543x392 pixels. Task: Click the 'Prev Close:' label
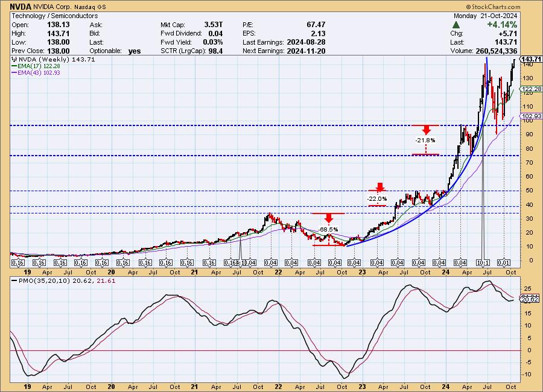click(x=28, y=51)
